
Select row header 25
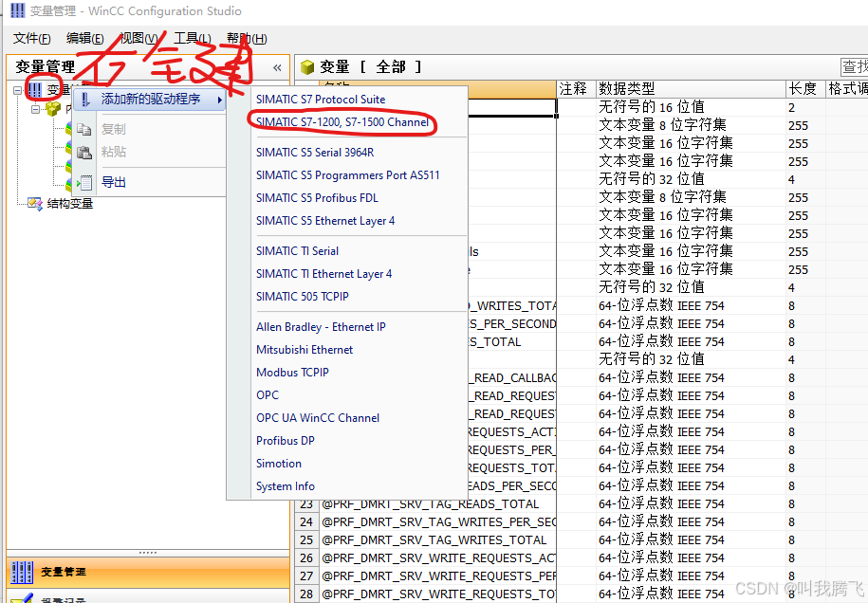coord(306,539)
